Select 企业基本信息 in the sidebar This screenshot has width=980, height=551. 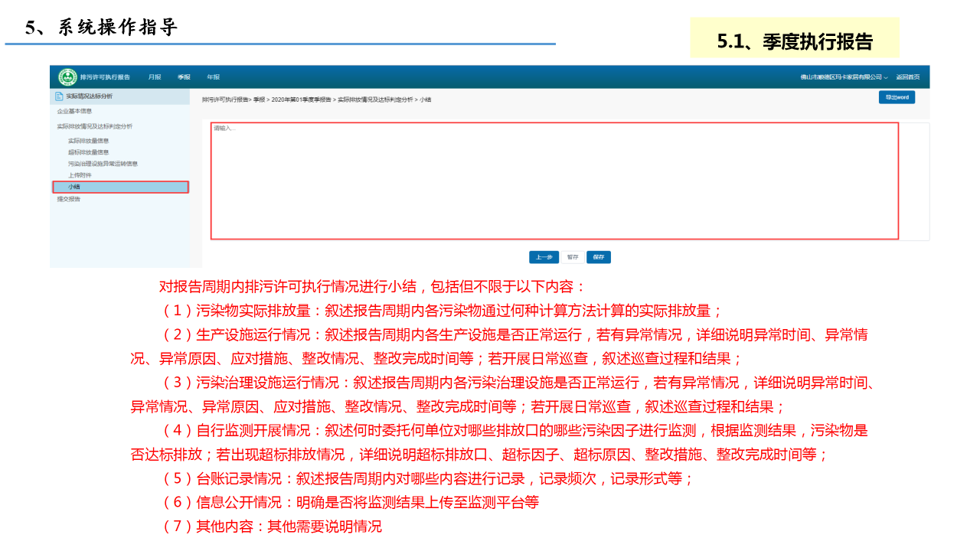(74, 112)
